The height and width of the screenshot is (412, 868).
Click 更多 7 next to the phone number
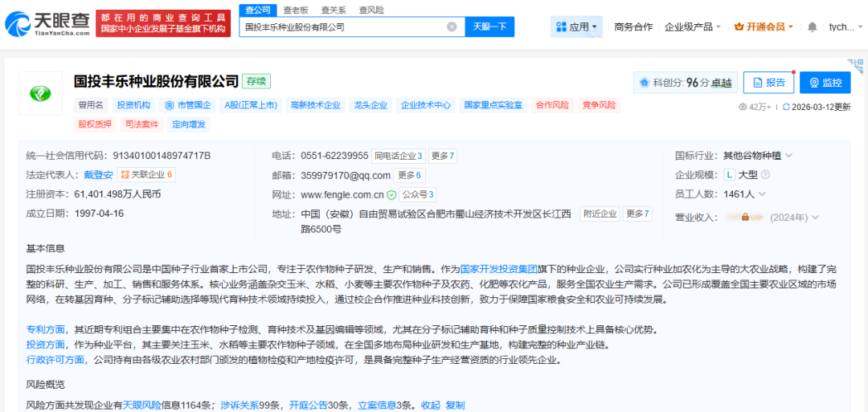[x=442, y=156]
